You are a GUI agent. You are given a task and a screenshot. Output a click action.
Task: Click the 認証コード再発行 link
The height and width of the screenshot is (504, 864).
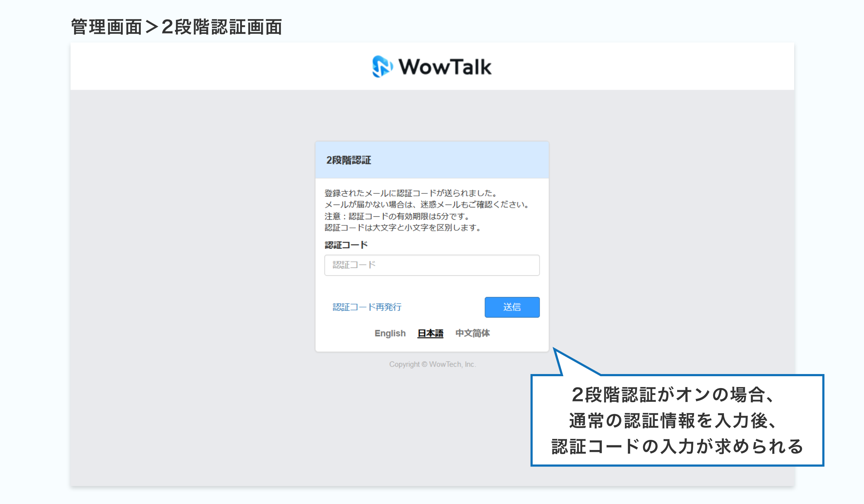coord(366,307)
